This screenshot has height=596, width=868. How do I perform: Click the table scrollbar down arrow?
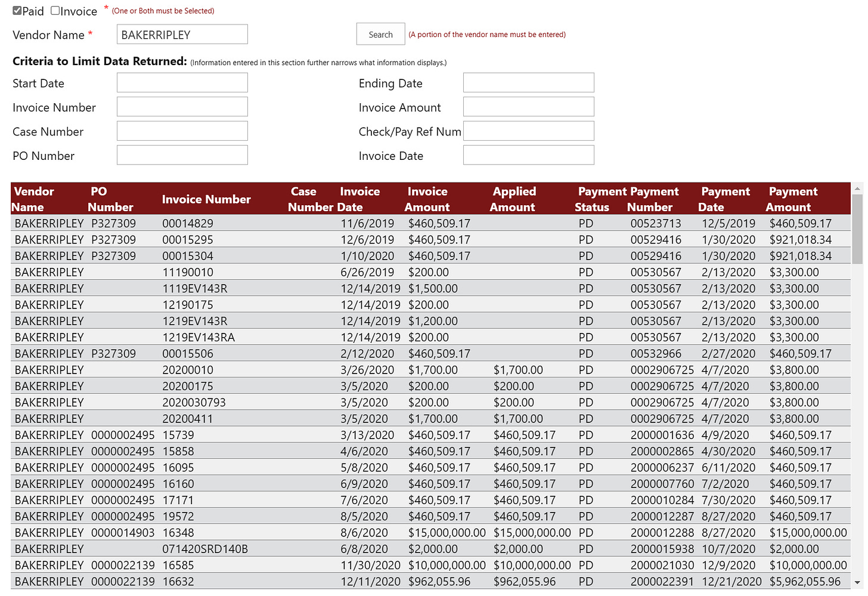point(857,582)
